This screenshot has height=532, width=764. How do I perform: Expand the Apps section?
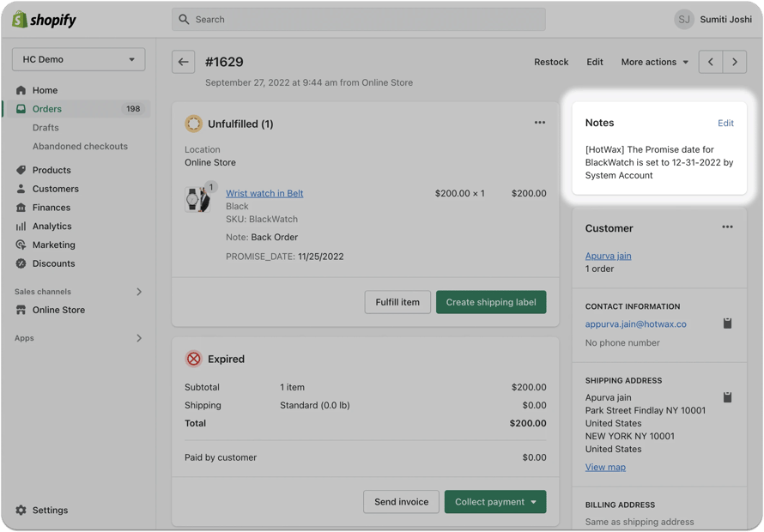(139, 338)
